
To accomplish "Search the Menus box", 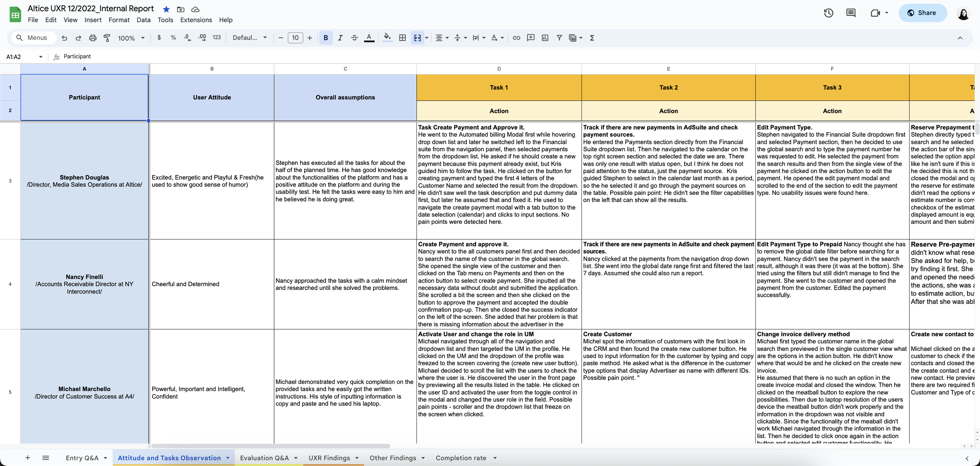I will click(x=34, y=38).
